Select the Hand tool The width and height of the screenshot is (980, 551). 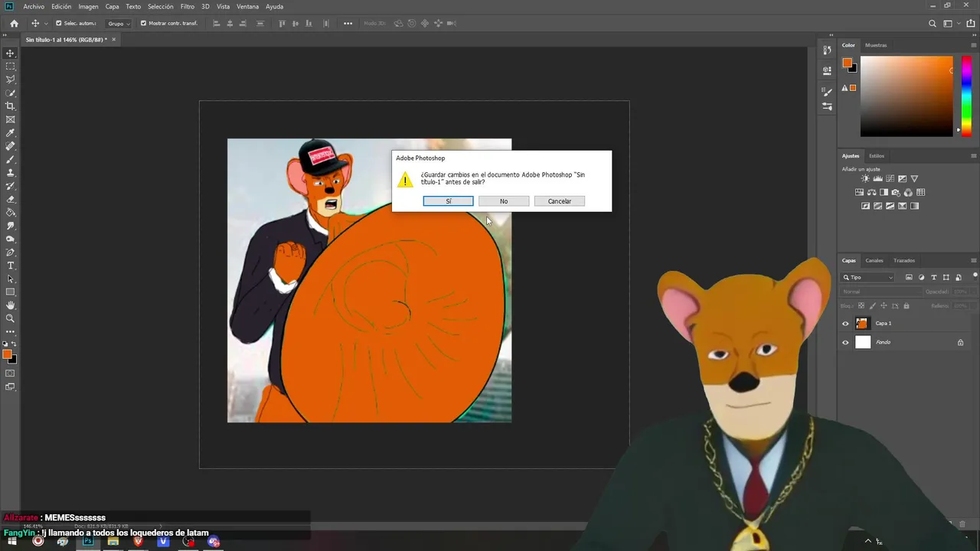11,305
